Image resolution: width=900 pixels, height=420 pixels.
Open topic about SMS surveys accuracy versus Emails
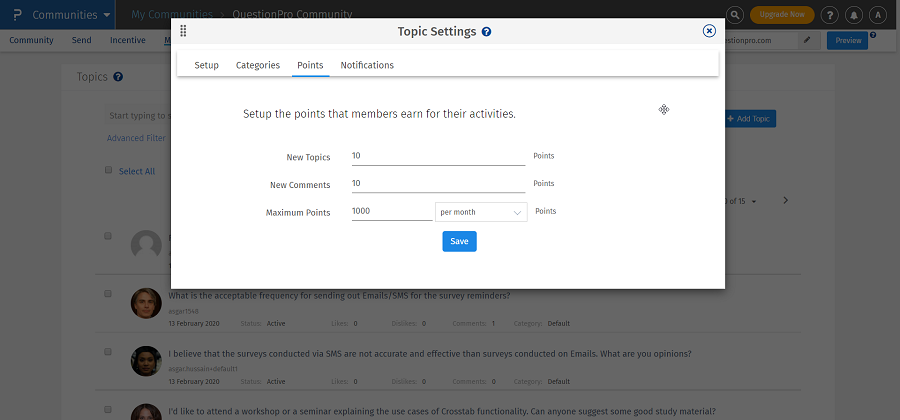tap(430, 354)
